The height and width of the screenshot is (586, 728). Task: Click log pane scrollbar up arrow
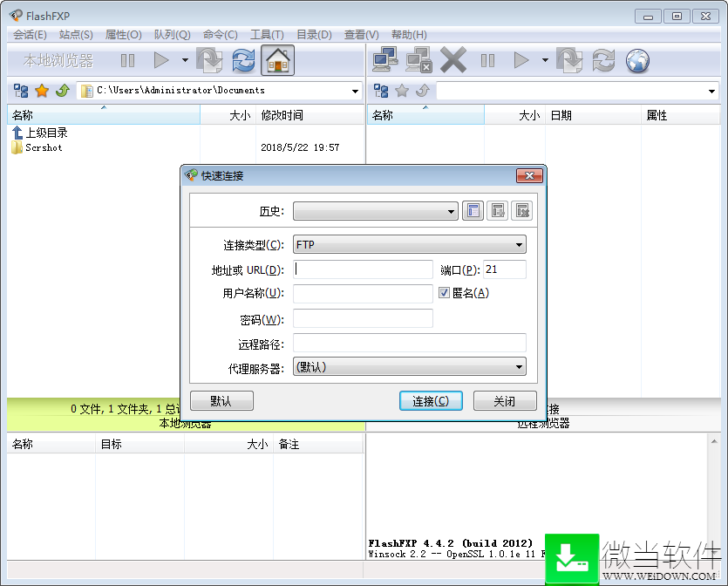click(x=713, y=441)
